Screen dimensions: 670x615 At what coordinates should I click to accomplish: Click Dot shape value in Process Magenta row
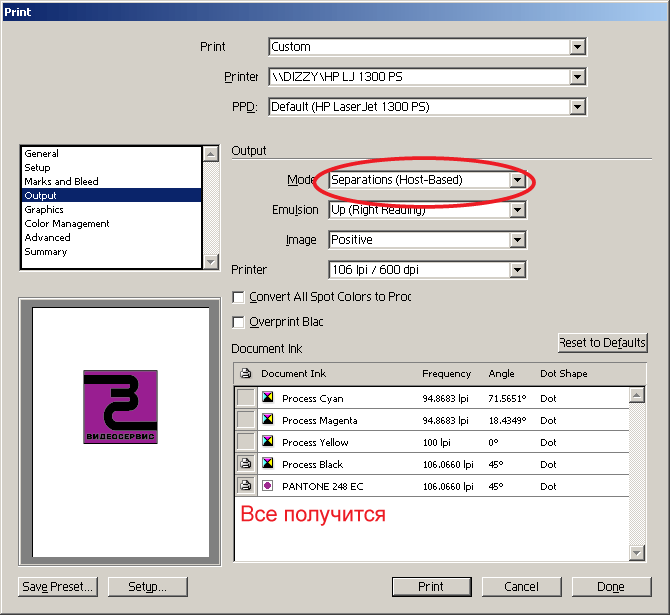click(x=548, y=421)
